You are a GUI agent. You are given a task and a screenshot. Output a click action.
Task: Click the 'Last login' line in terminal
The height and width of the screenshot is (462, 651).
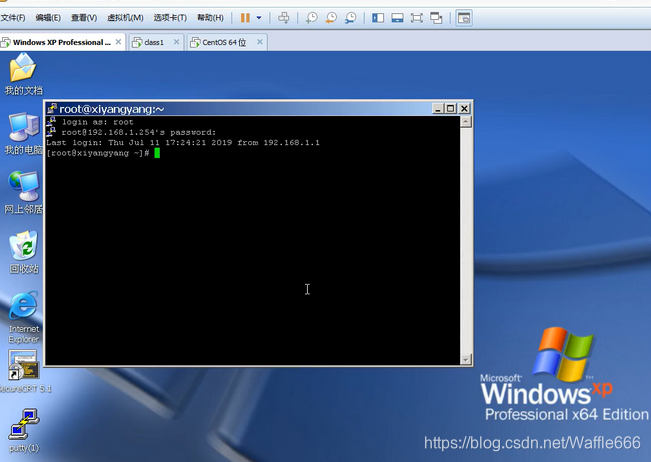(x=183, y=143)
